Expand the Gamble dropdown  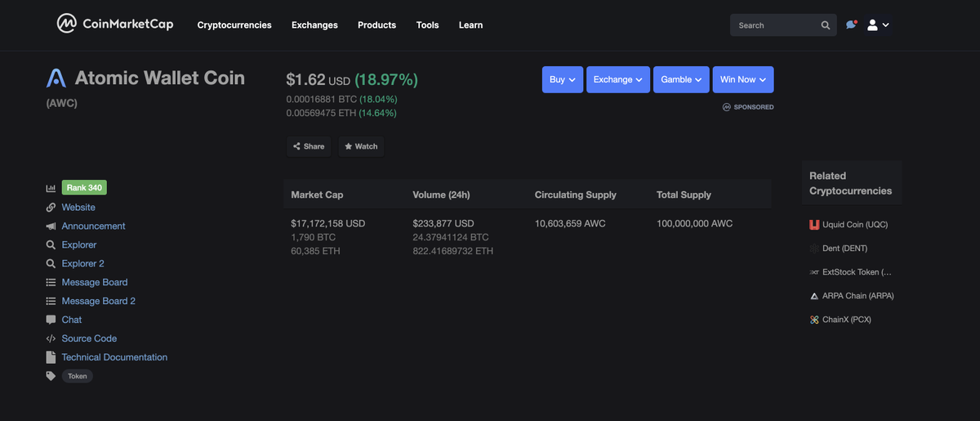(681, 79)
